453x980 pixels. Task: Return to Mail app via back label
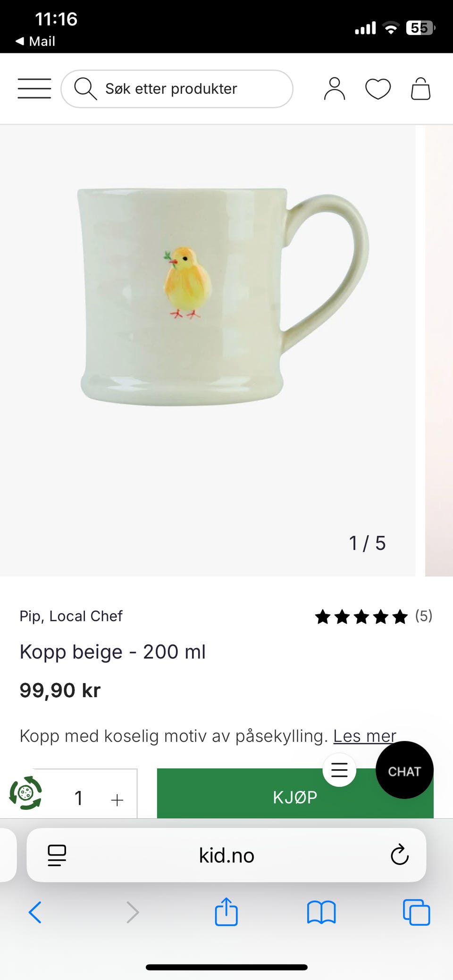(36, 41)
